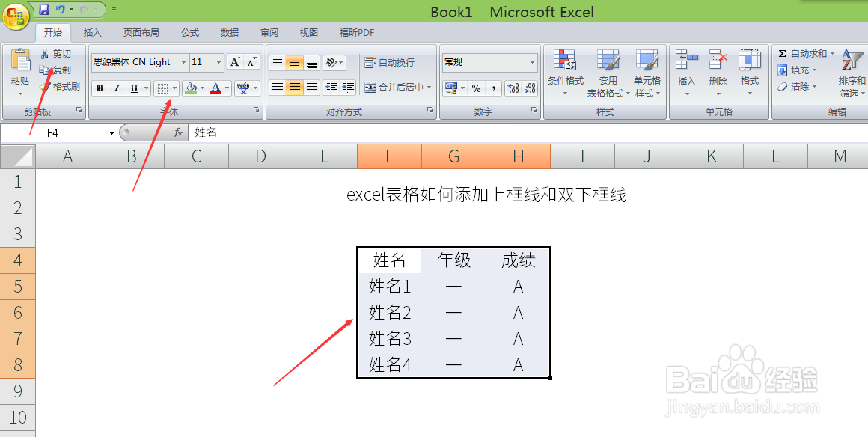Open 套用表格格式 table styles
Screen dimensions: 868x437
[x=608, y=73]
